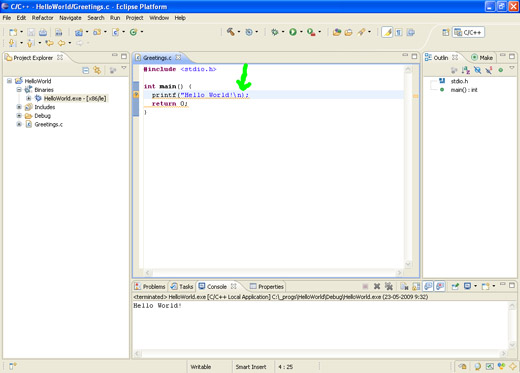
Task: Expand the Includes tree node
Action: click(19, 107)
